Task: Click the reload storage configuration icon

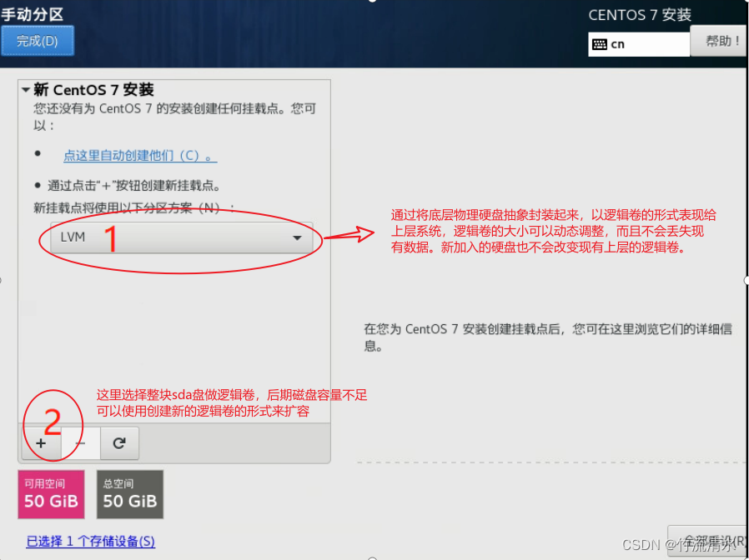Action: pos(119,443)
